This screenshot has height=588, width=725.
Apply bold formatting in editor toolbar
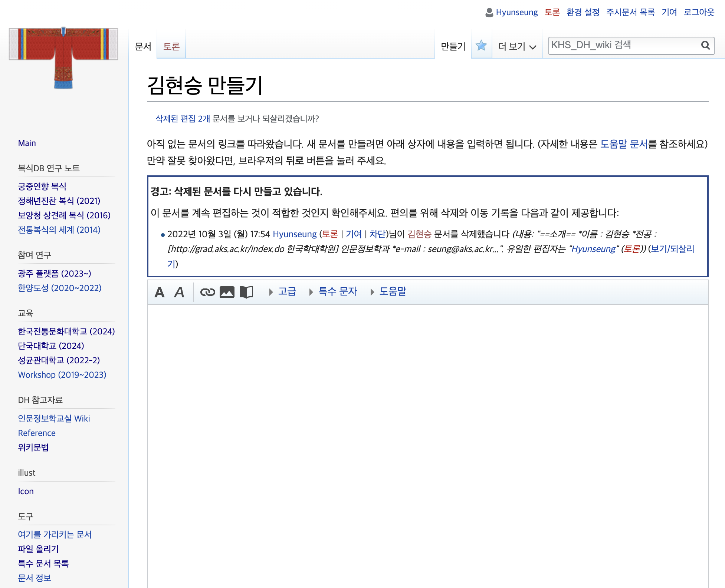coord(160,292)
